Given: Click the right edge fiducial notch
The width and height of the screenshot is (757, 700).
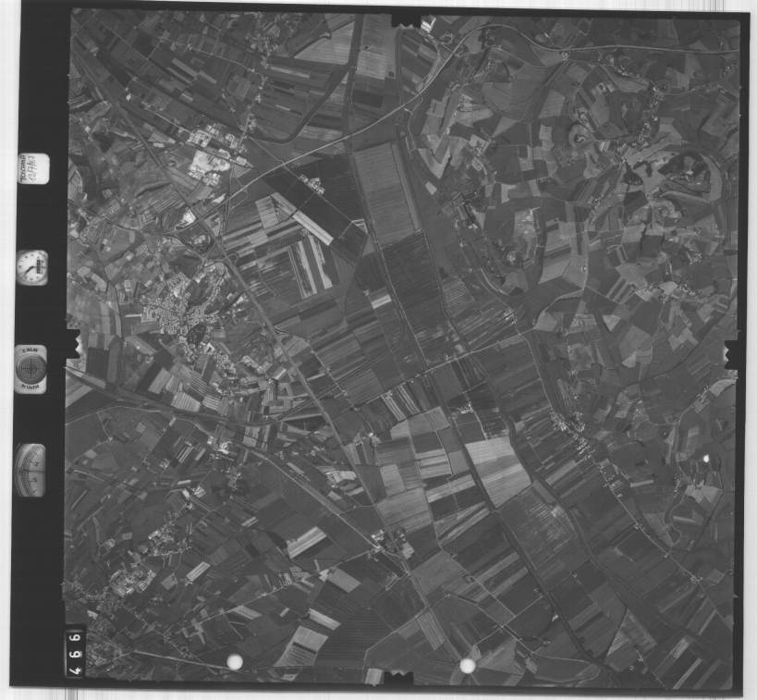Looking at the screenshot, I should pyautogui.click(x=730, y=354).
